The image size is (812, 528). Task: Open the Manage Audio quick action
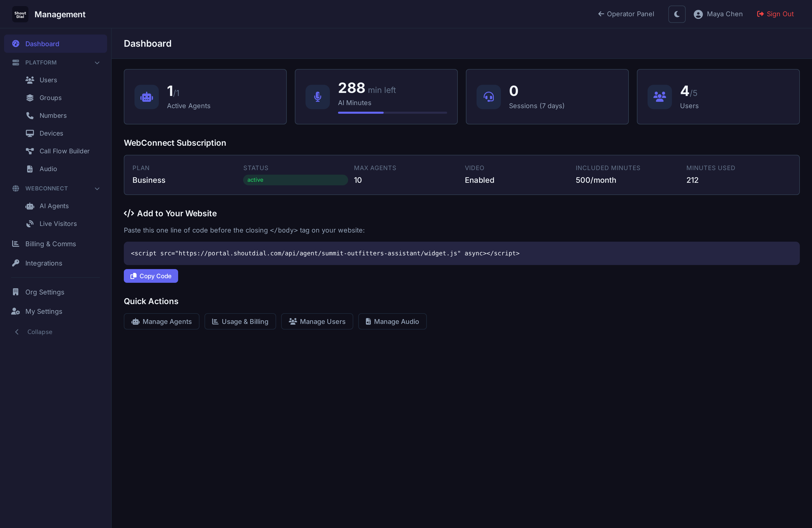392,322
